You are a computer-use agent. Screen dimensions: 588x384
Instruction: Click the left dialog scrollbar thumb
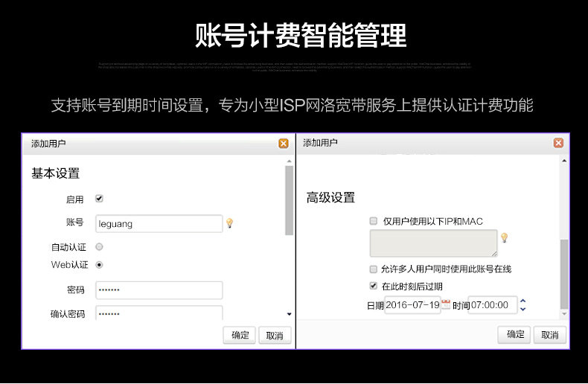tap(289, 201)
